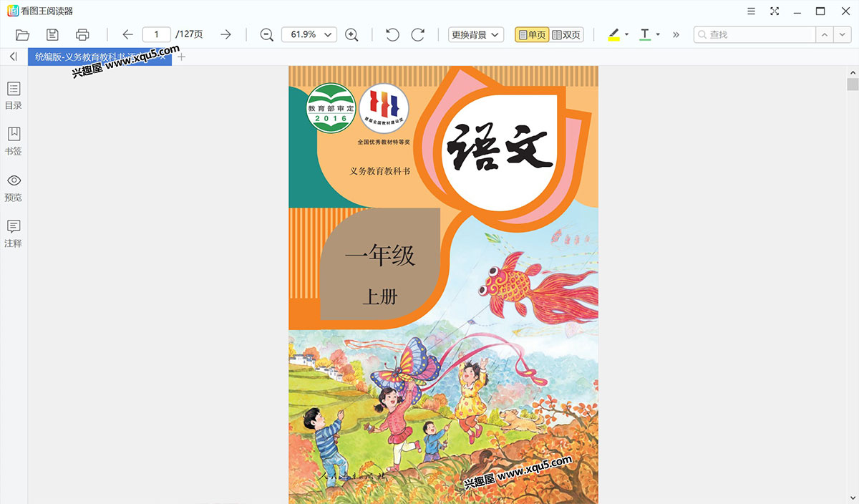
Task: Click the 看图王阅读器 app logo icon
Action: click(12, 11)
